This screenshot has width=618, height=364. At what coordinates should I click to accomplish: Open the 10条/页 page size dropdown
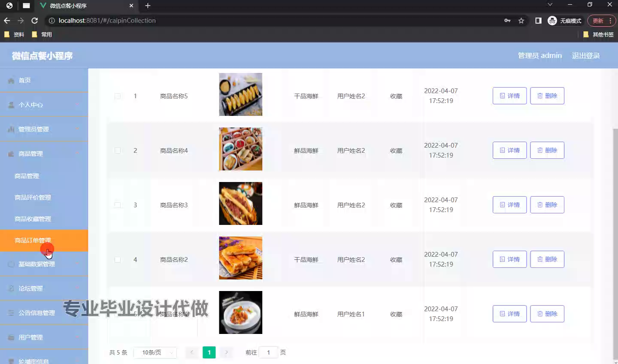pyautogui.click(x=155, y=352)
